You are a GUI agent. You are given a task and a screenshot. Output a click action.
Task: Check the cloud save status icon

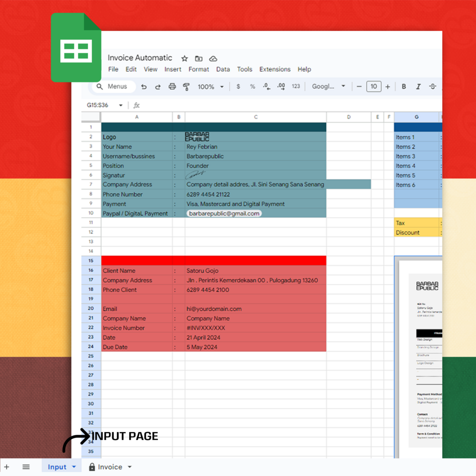pos(213,58)
